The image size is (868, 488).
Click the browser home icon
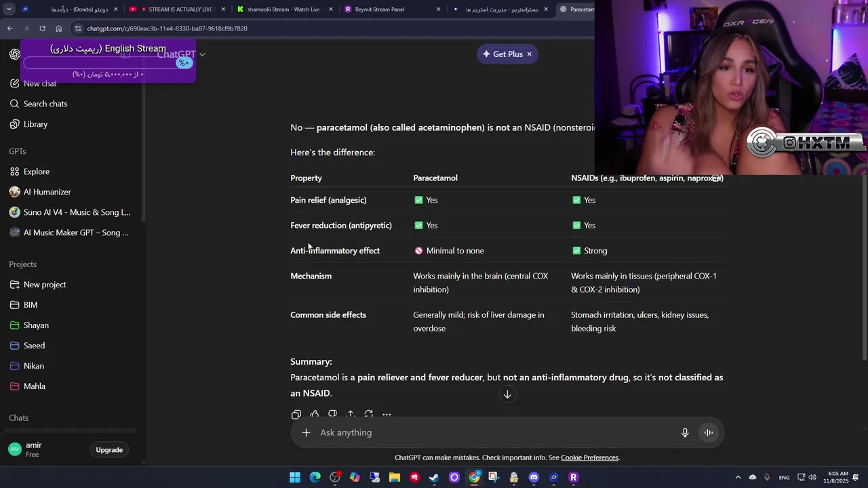(x=59, y=28)
